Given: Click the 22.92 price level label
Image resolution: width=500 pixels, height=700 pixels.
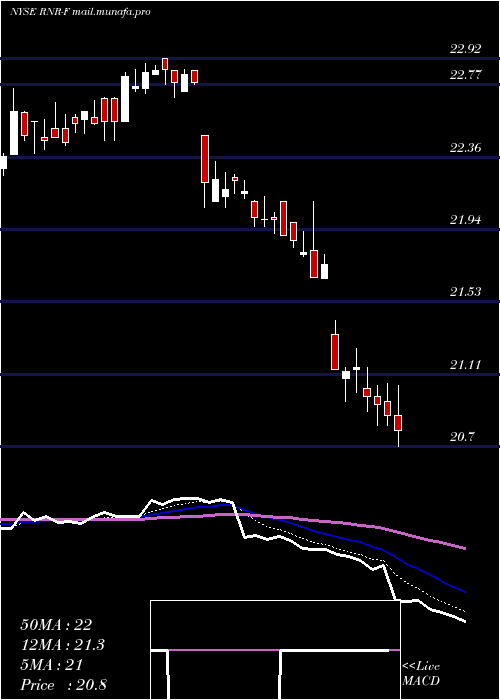Looking at the screenshot, I should click(466, 49).
